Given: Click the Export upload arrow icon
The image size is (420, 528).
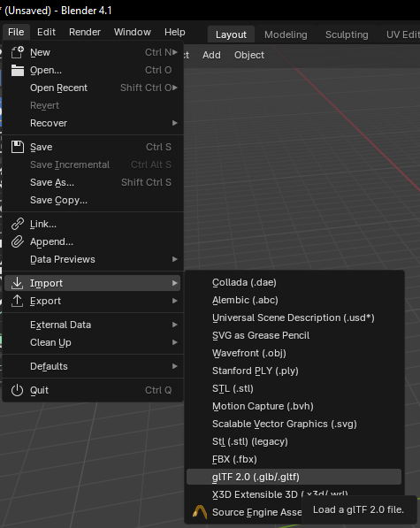Looking at the screenshot, I should point(18,301).
